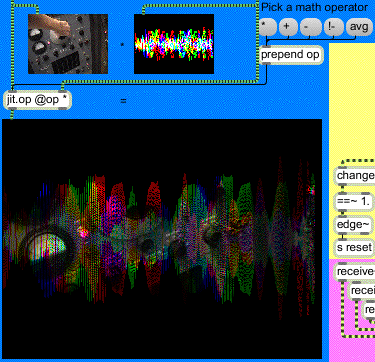
Task: Click the inlet of prepend op
Action: click(266, 47)
